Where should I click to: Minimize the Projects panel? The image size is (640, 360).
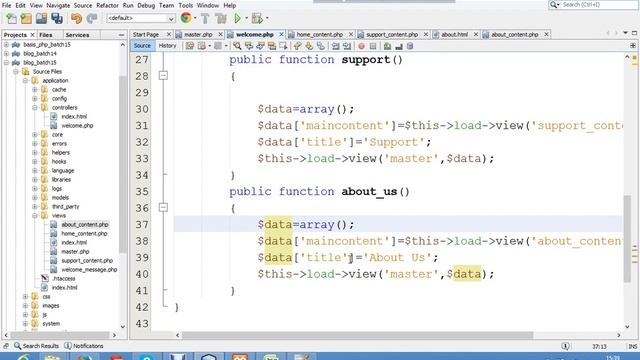121,35
